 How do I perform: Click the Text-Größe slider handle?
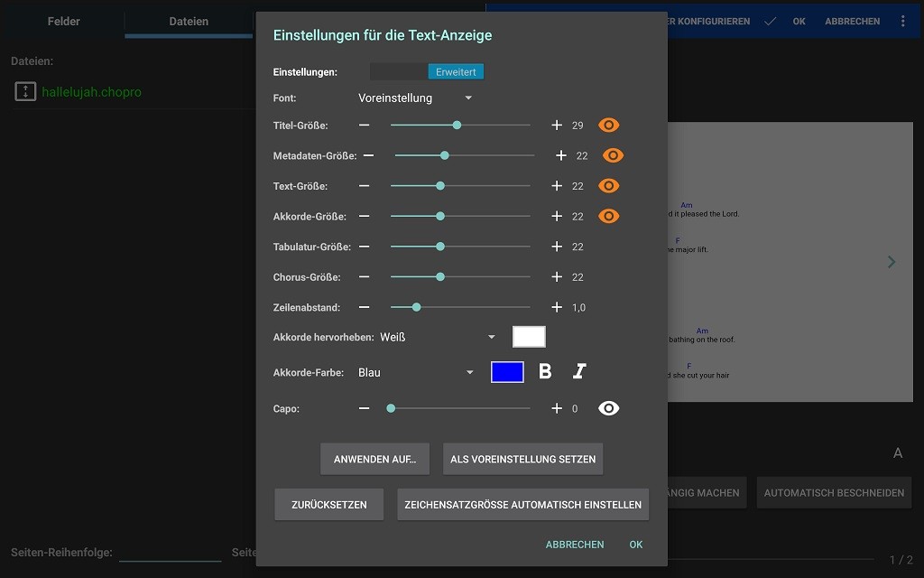tap(440, 186)
